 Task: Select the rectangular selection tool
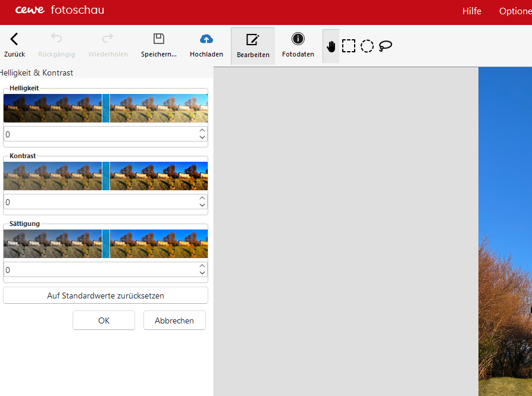click(x=349, y=46)
